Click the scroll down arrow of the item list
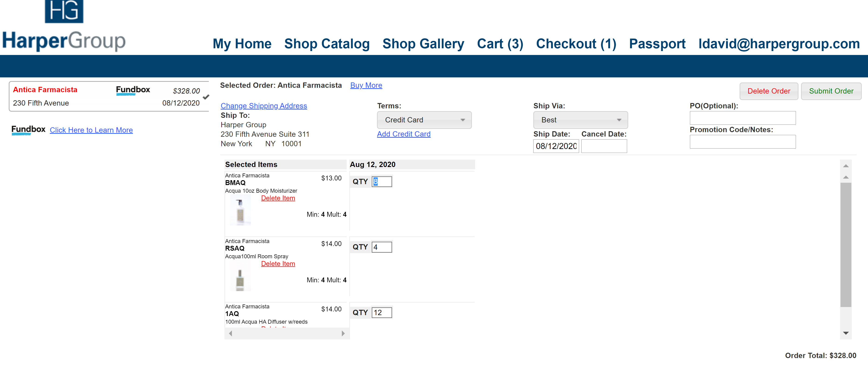Image resolution: width=868 pixels, height=380 pixels. pyautogui.click(x=846, y=333)
